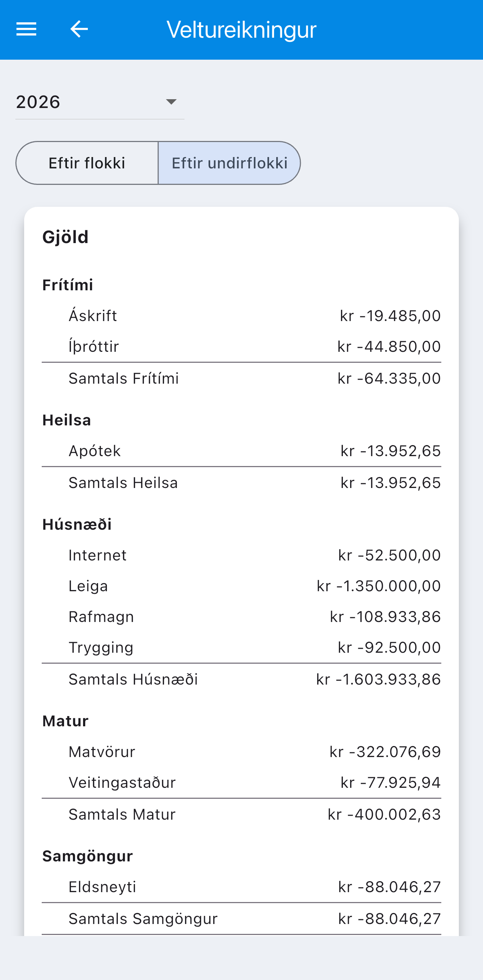The width and height of the screenshot is (483, 980).
Task: Select the Trygging expense row
Action: tap(241, 648)
